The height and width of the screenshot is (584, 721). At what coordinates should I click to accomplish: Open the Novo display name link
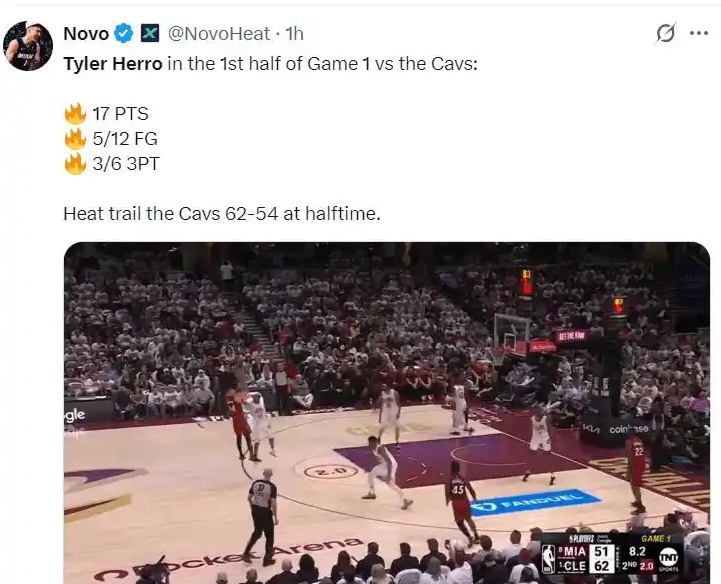[86, 34]
